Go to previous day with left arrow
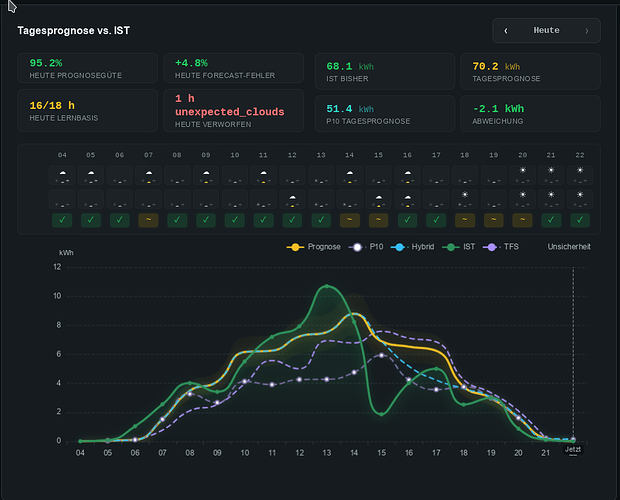620x500 pixels. (506, 30)
